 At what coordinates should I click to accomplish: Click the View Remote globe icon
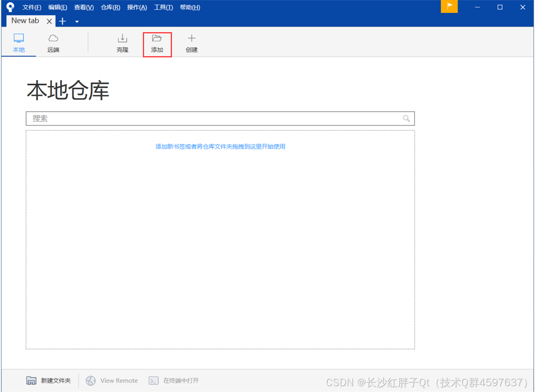tap(91, 380)
